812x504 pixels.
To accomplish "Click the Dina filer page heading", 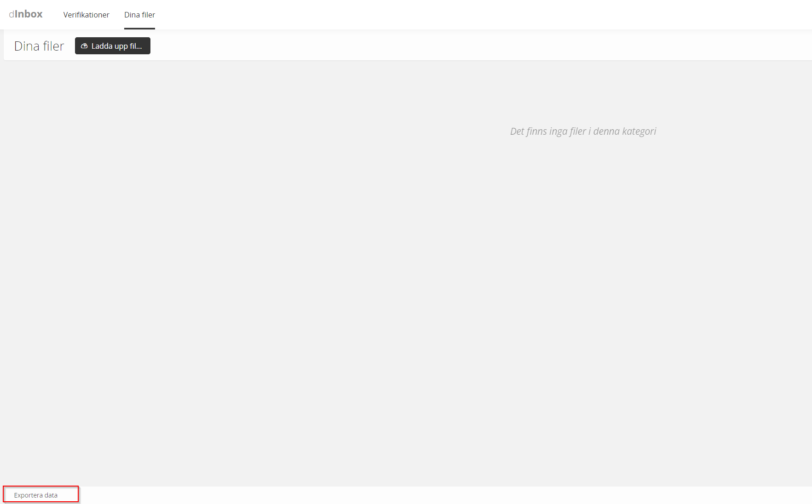I will (x=39, y=46).
